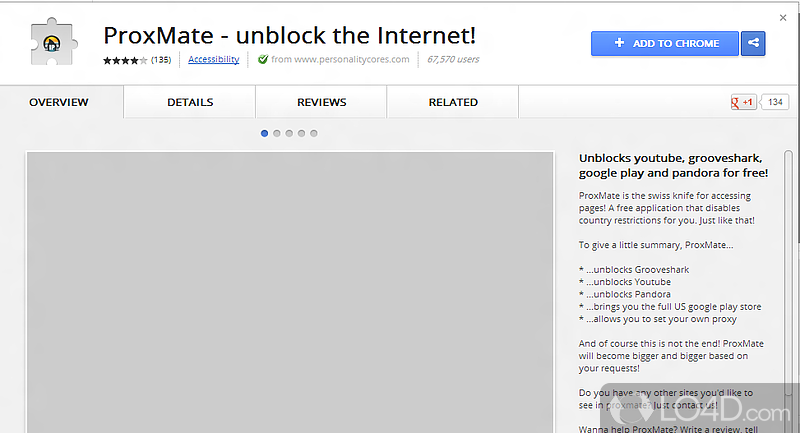This screenshot has width=800, height=433.
Task: Click the '67,570 users' text
Action: coord(453,59)
